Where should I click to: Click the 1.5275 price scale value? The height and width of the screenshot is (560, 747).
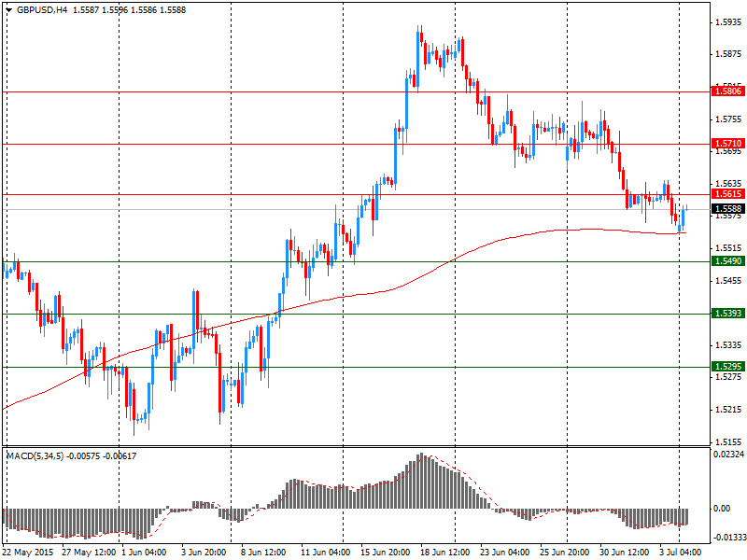point(728,377)
